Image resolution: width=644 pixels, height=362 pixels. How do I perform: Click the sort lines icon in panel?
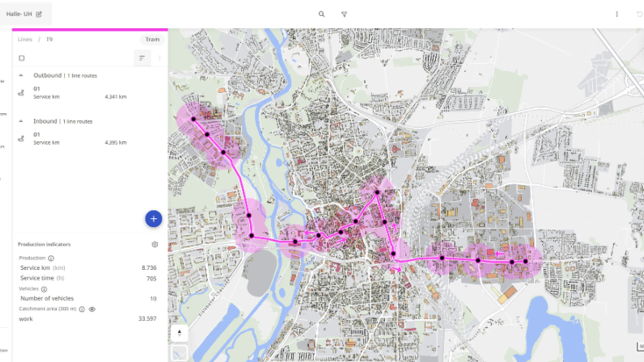click(142, 58)
